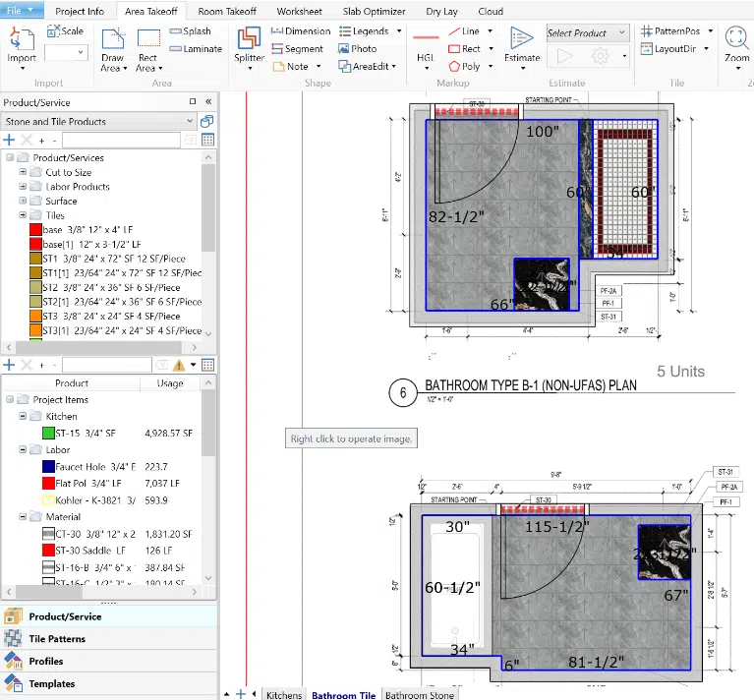Collapse the Kitchen group in Project Items
Screen dimensions: 754x700
pyautogui.click(x=23, y=417)
